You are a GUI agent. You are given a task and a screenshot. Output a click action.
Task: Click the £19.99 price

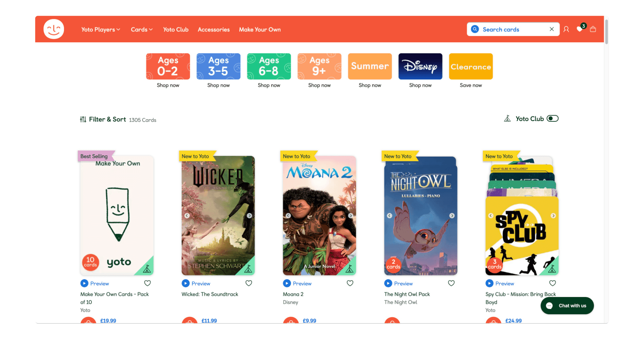pos(108,321)
